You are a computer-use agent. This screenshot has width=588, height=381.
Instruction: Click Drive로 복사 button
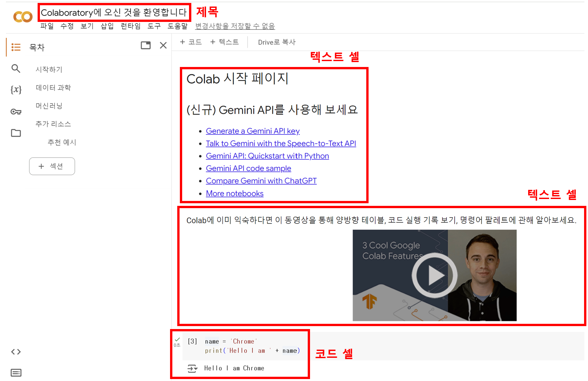tap(277, 42)
